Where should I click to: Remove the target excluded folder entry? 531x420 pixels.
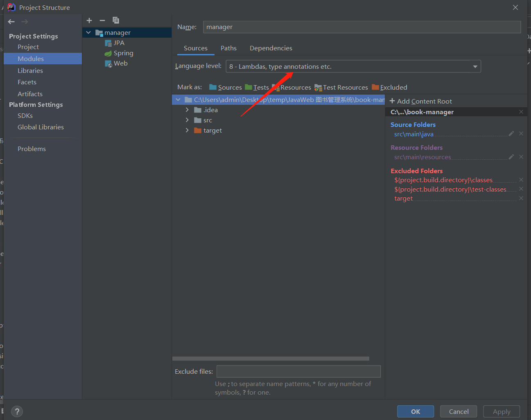(x=521, y=199)
